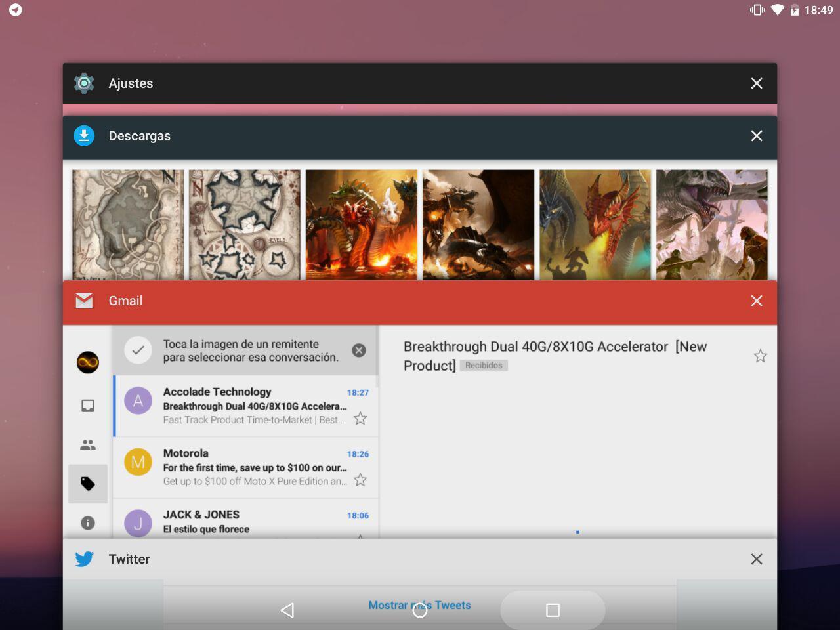
Task: Open the inbox icon in Gmail sidebar
Action: (x=88, y=406)
